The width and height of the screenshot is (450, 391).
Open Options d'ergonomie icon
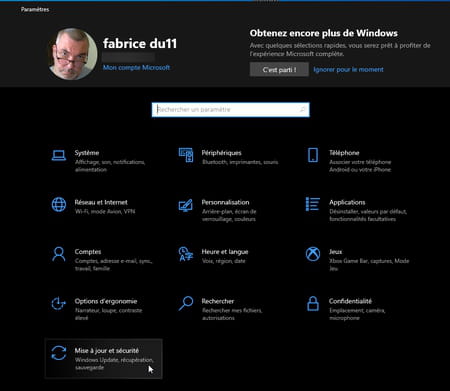coord(59,303)
